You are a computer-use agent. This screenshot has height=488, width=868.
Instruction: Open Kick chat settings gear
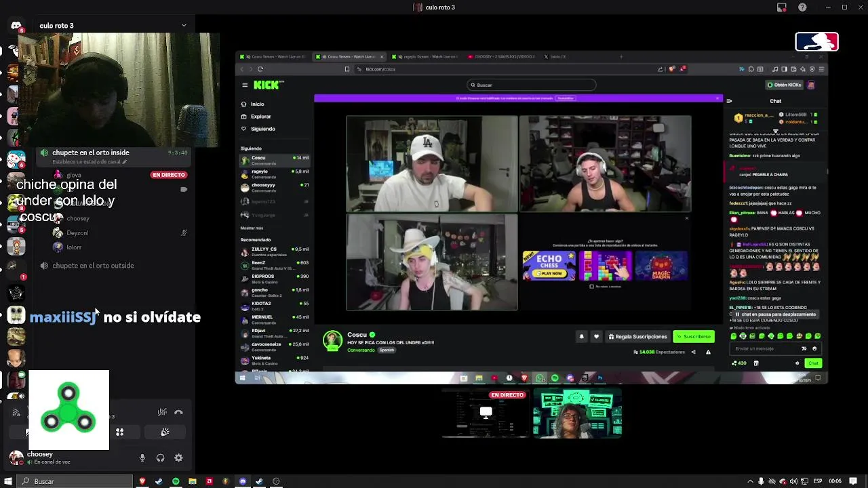click(x=797, y=363)
